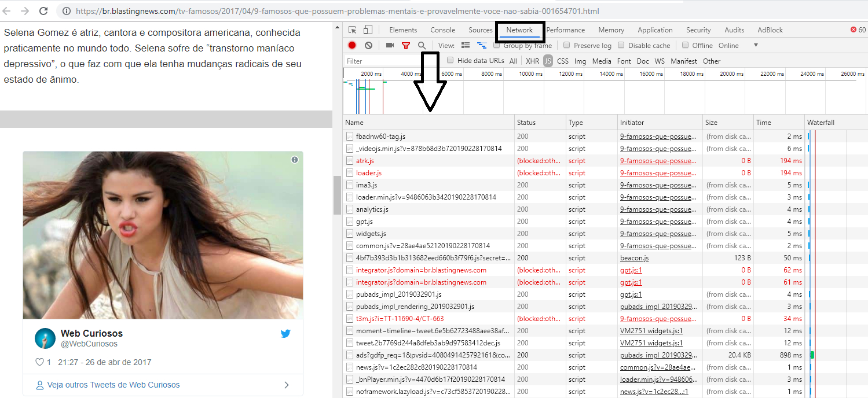Open beacon.js initiator link
Image resolution: width=868 pixels, height=398 pixels.
634,258
